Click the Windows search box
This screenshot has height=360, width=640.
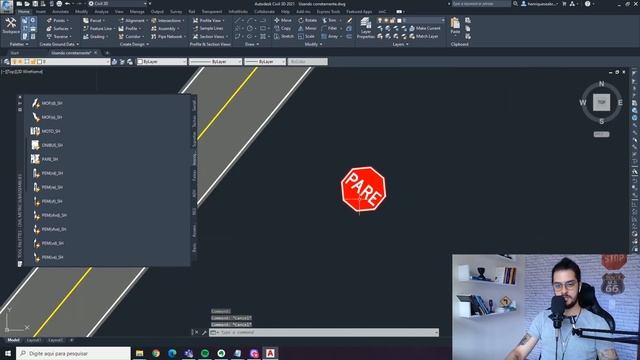(x=73, y=353)
